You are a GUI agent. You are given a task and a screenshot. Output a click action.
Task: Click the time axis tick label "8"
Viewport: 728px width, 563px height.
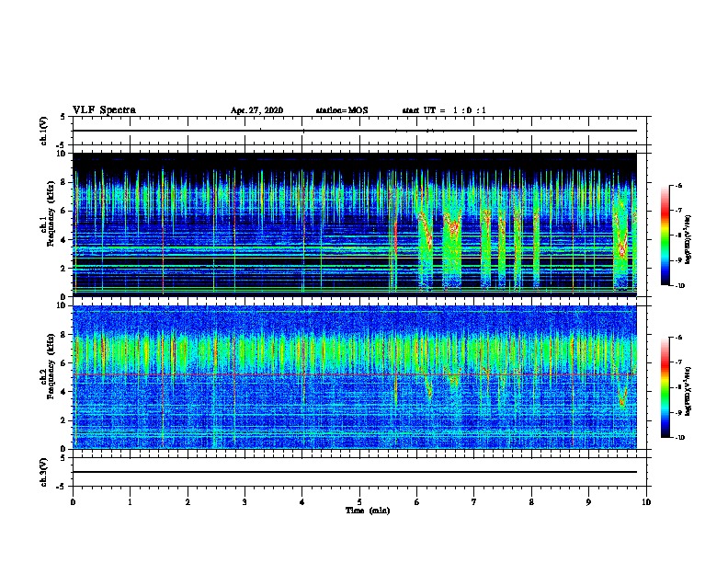point(531,502)
